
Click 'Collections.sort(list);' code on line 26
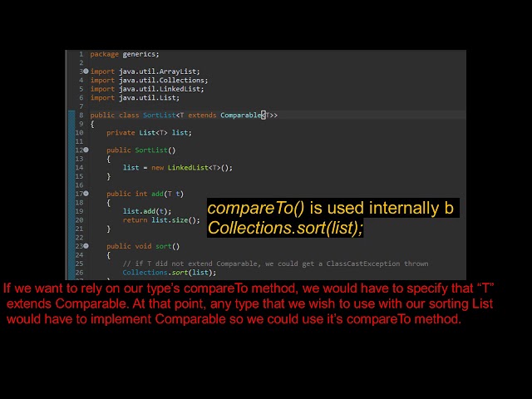(x=170, y=273)
